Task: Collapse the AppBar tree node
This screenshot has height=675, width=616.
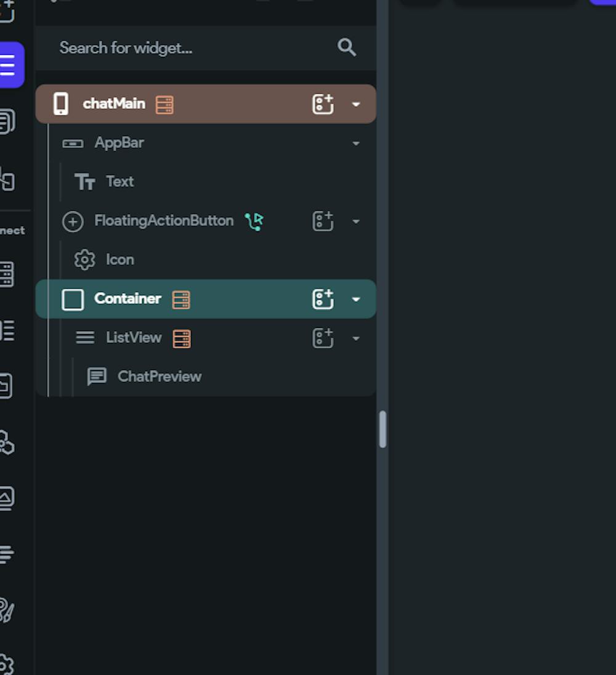Action: (x=356, y=144)
